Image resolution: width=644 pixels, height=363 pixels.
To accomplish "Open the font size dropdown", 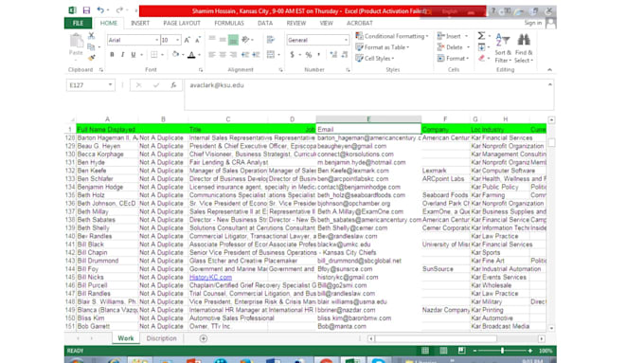I will pos(177,40).
